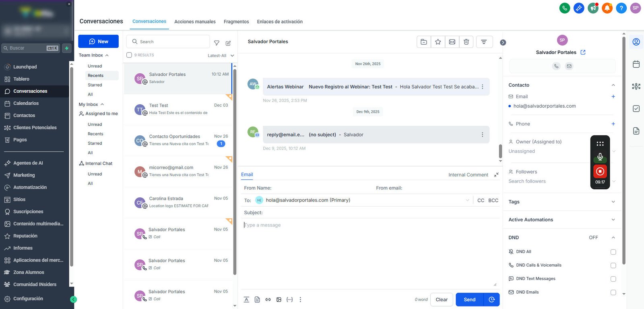Click the New conversation button

point(98,41)
